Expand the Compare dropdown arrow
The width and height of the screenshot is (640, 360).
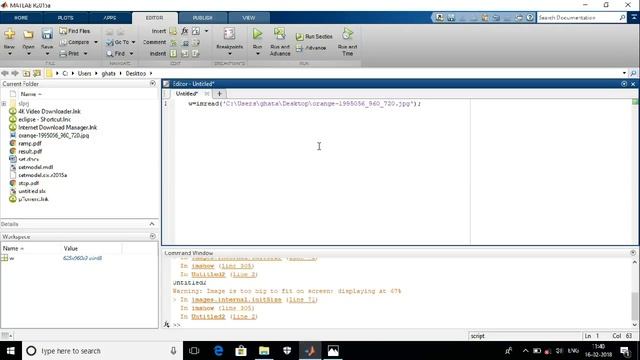pos(96,42)
